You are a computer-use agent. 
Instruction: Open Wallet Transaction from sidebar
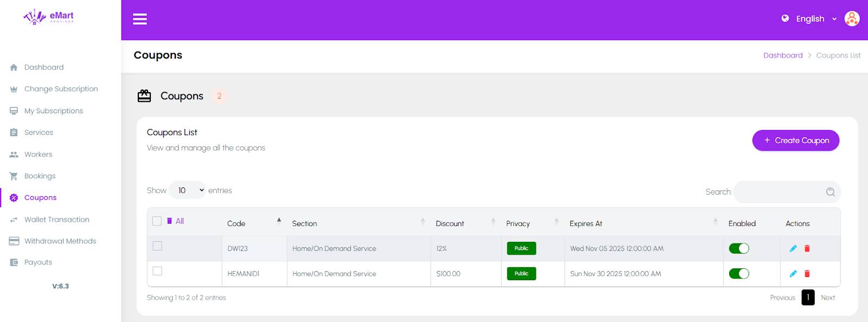pyautogui.click(x=56, y=220)
